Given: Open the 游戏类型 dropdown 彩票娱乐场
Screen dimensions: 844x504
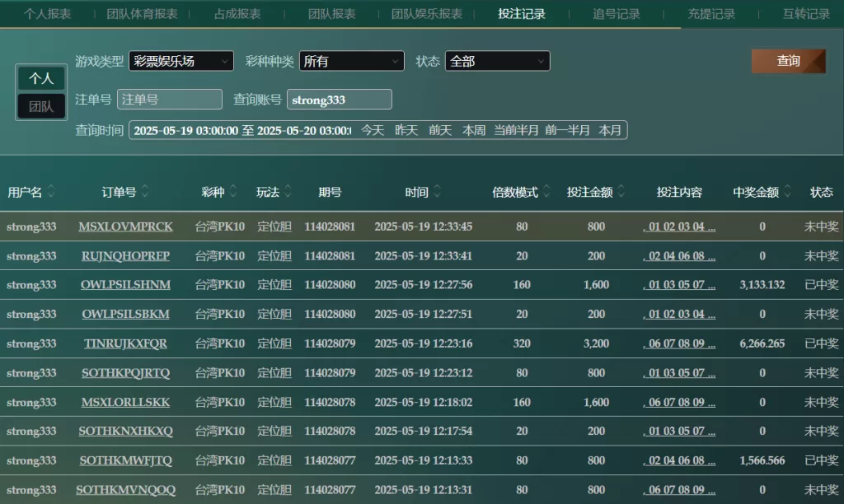Looking at the screenshot, I should [x=181, y=61].
